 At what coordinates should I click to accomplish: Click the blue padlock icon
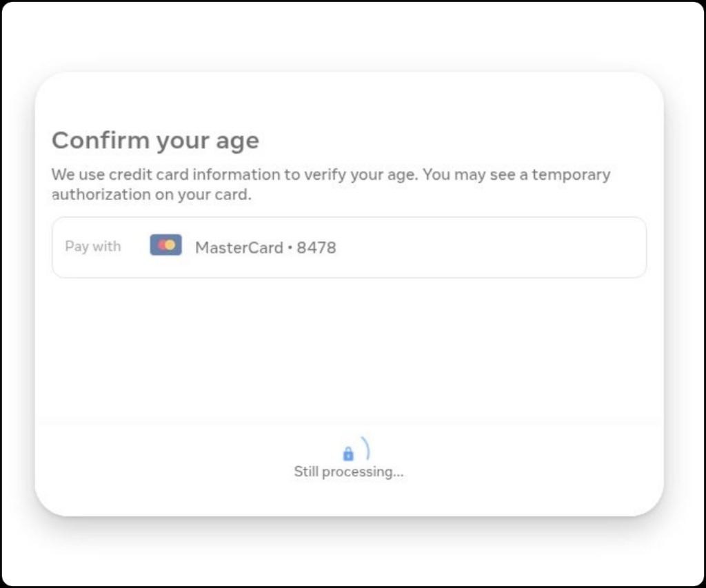[x=348, y=454]
